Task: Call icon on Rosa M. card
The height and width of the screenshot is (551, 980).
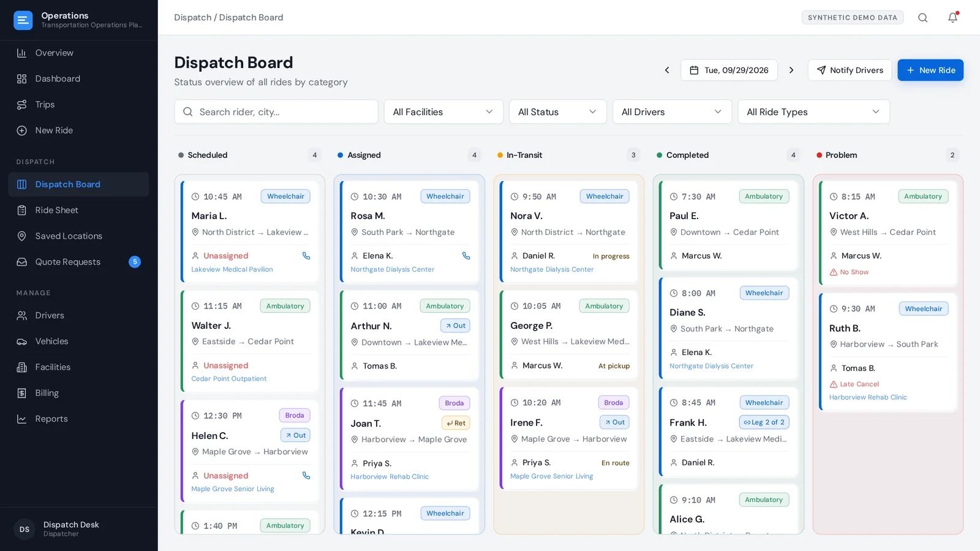Action: pyautogui.click(x=466, y=256)
